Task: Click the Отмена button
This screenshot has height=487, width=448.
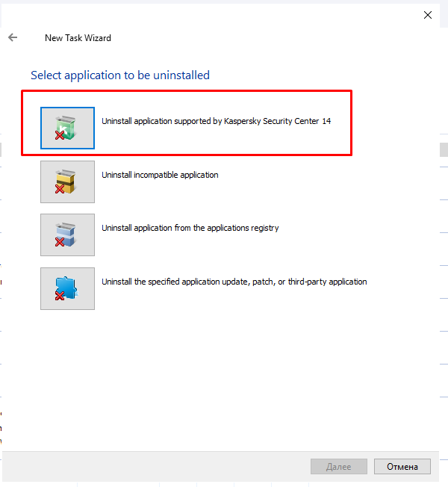Action: tap(402, 467)
